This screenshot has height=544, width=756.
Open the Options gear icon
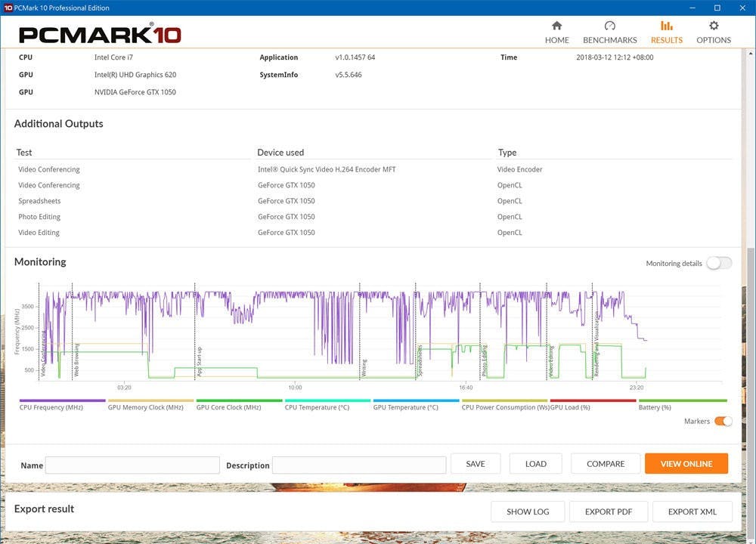point(714,26)
